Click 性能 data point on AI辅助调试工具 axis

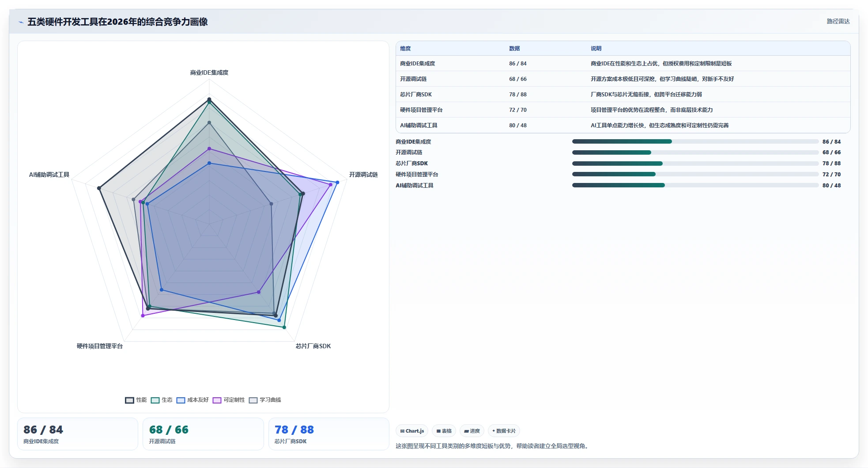coord(99,188)
